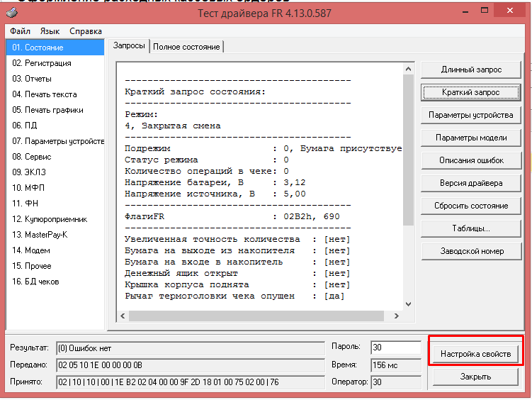The width and height of the screenshot is (532, 400).
Task: Click the 'Параметры модели' button
Action: tap(471, 138)
